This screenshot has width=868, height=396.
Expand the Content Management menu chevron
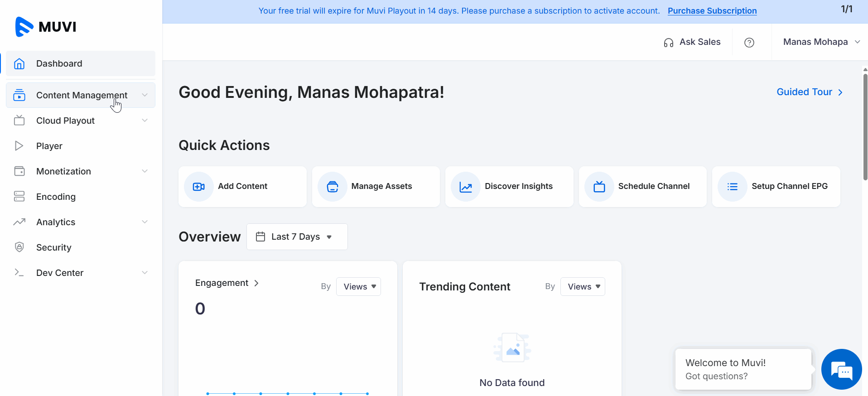(x=145, y=95)
